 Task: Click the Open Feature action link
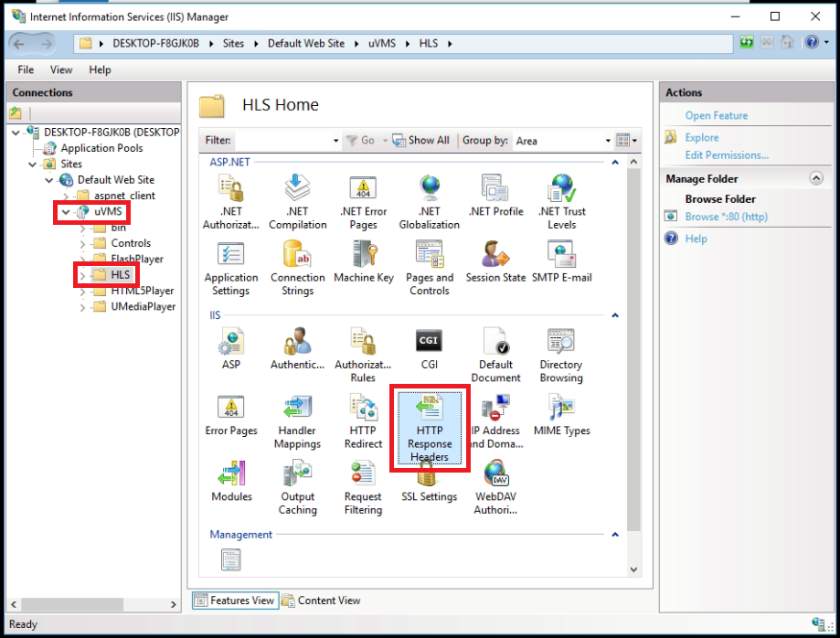(717, 116)
